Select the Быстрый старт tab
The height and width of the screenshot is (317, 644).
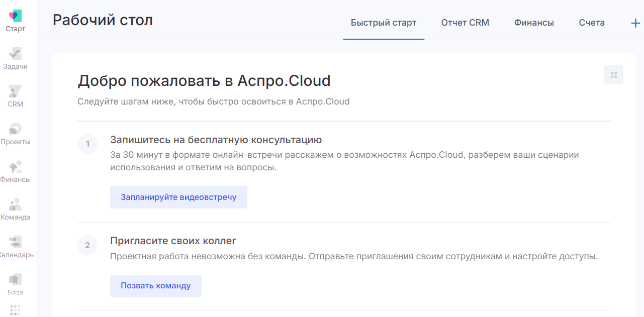point(383,22)
